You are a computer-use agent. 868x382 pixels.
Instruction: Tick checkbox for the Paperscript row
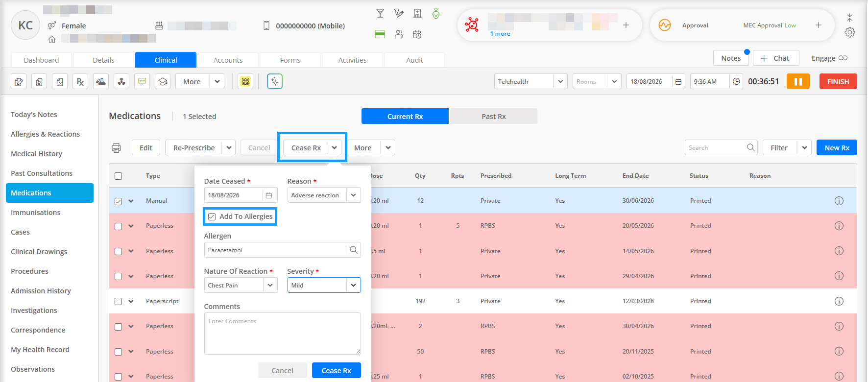click(118, 301)
